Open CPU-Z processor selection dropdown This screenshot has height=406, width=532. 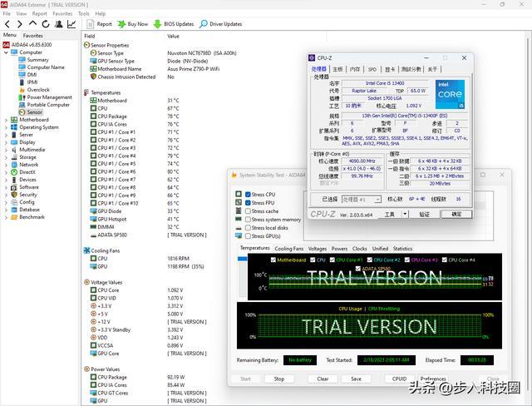pyautogui.click(x=362, y=200)
